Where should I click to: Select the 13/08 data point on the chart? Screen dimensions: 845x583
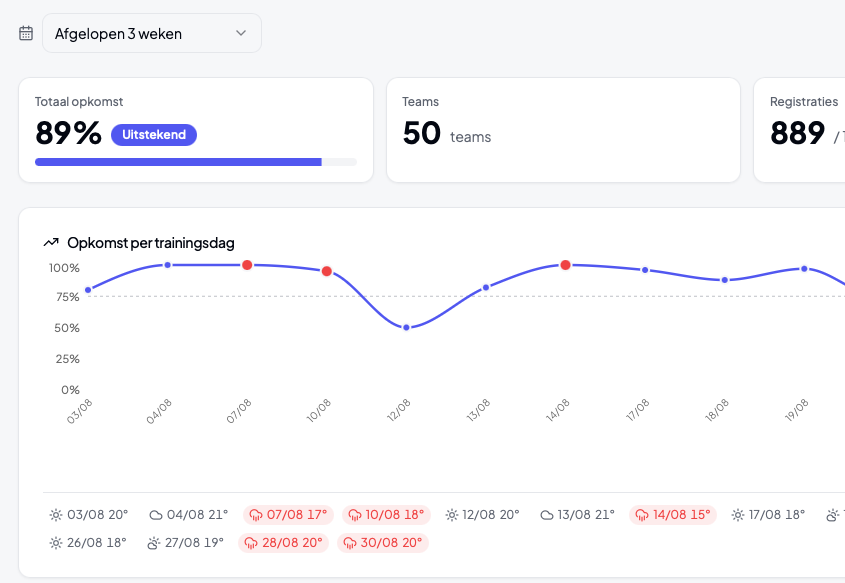click(x=486, y=287)
